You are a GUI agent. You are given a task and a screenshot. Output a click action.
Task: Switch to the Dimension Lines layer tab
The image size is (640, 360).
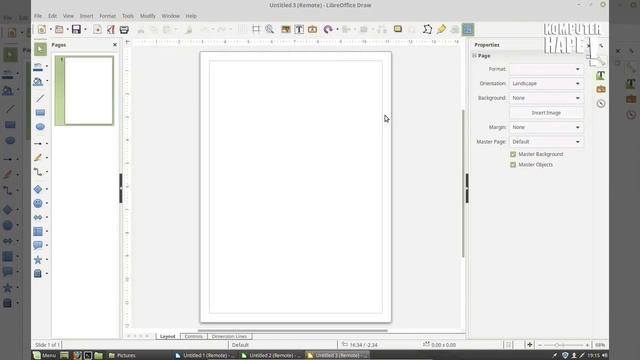click(x=229, y=336)
